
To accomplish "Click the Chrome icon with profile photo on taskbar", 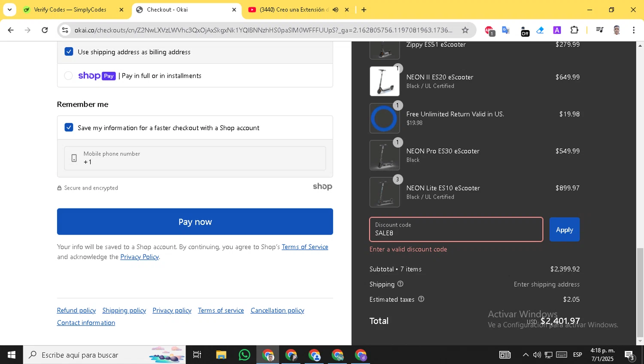I will click(268, 355).
